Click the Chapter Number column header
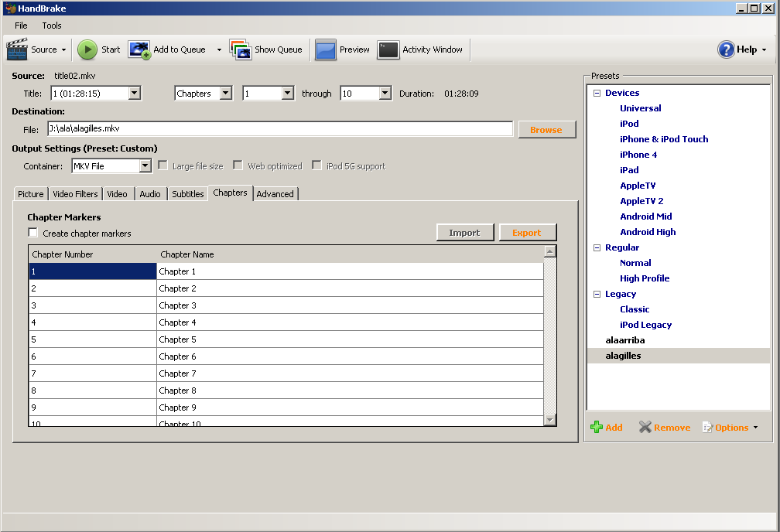Screen dimensions: 780x532 click(62, 254)
